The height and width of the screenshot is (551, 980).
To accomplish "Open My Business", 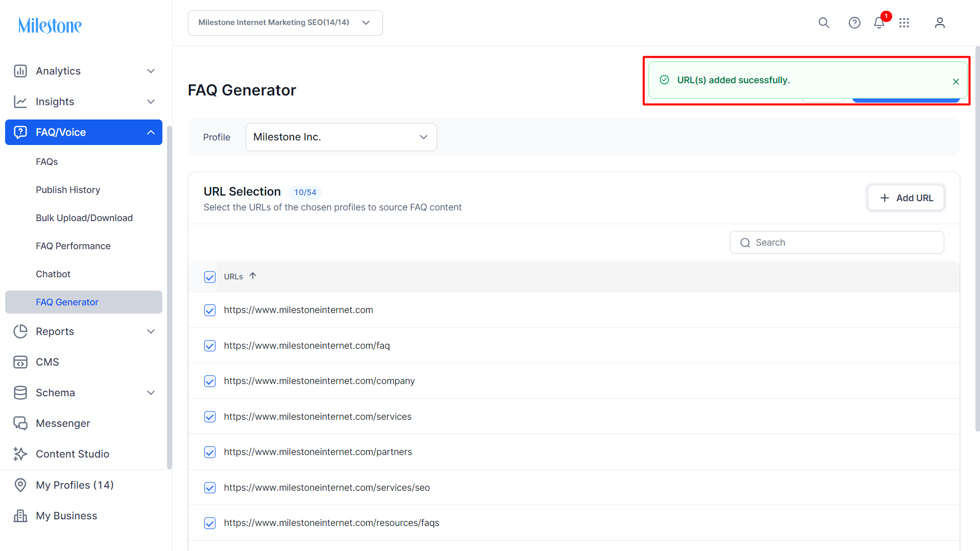I will (66, 516).
